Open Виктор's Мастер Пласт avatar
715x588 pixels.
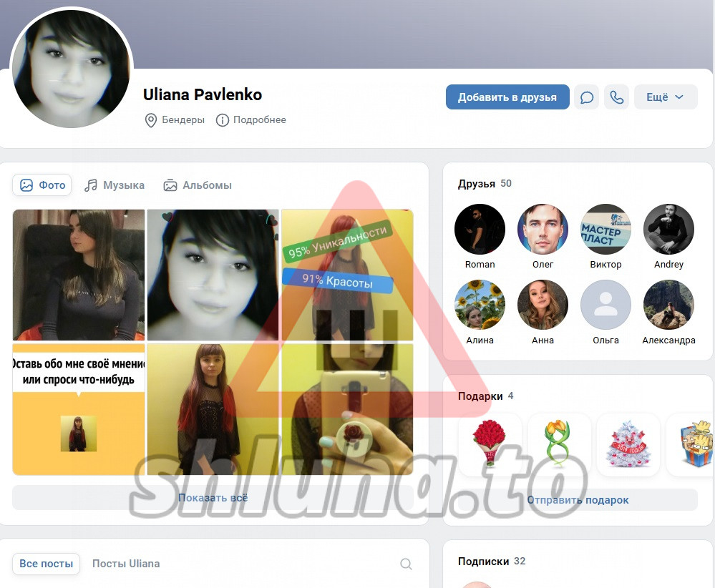pos(605,230)
